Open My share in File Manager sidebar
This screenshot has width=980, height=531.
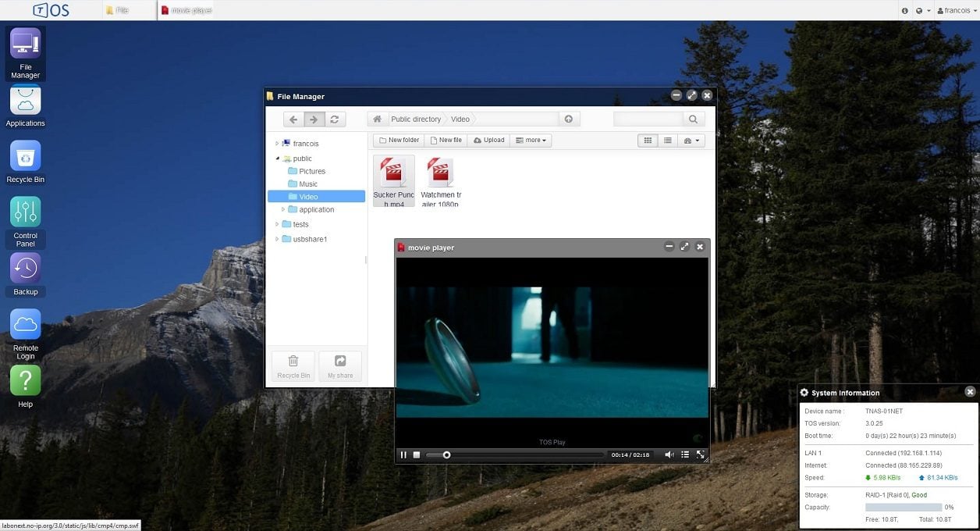340,366
